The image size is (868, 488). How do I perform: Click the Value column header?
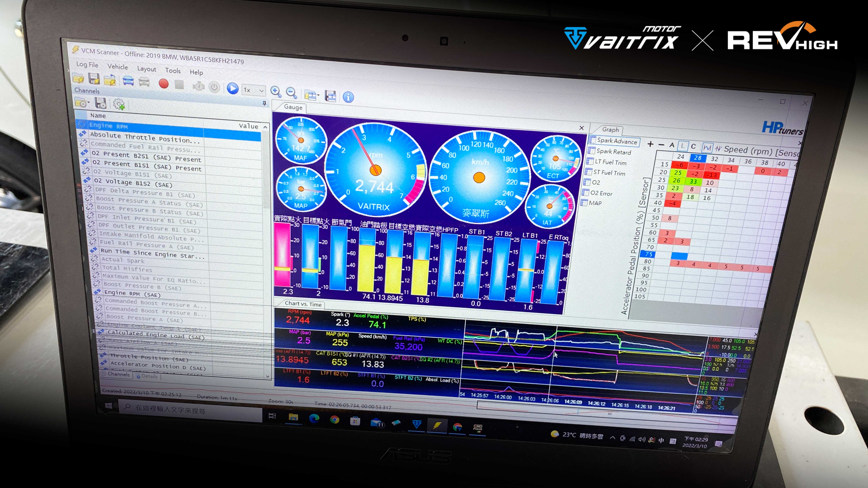(x=249, y=126)
